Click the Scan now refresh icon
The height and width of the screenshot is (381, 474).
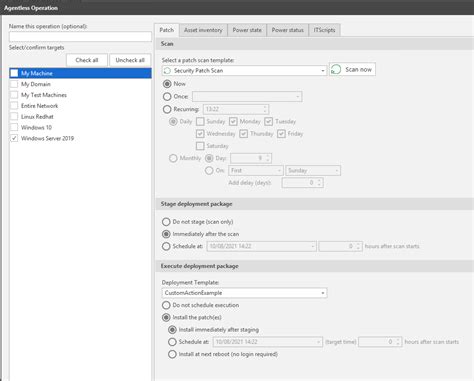click(x=336, y=69)
